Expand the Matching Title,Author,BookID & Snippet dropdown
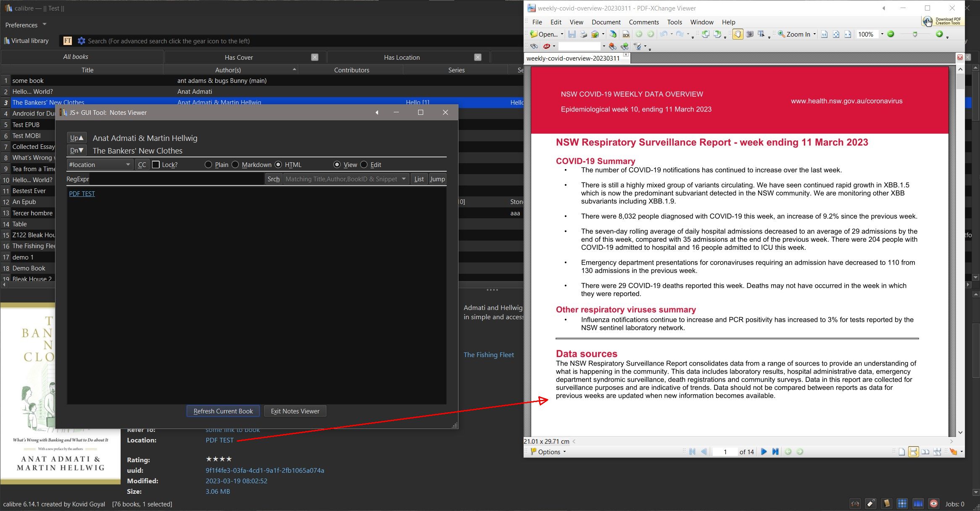Screen dimensions: 980x511 point(403,179)
